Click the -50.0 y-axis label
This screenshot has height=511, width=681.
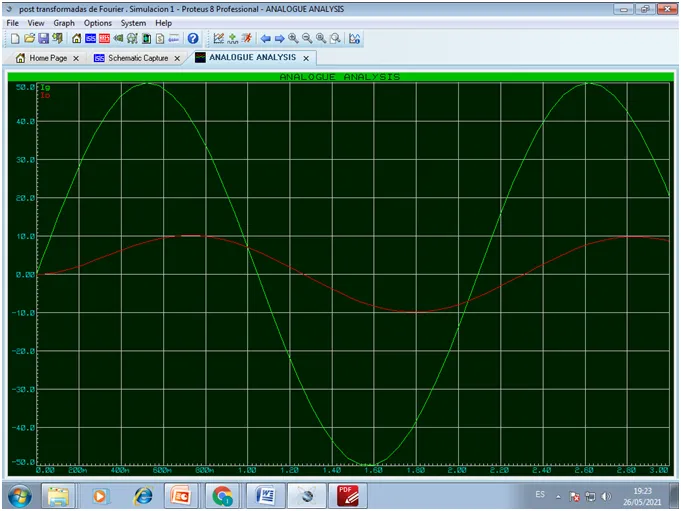(23, 462)
